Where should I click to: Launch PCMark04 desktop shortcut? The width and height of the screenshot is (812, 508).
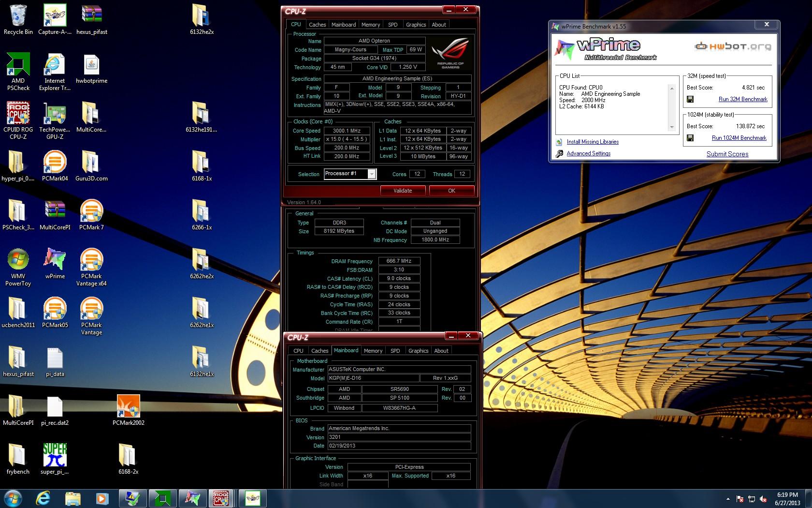[55, 166]
